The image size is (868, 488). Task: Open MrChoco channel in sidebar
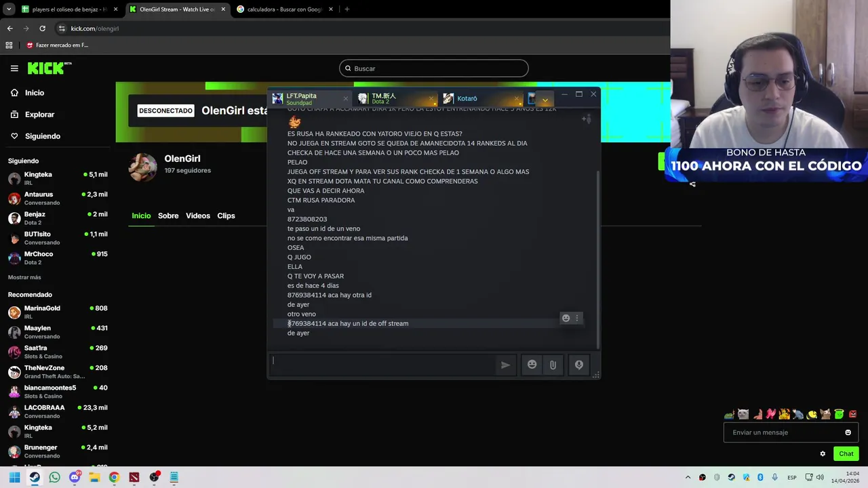click(x=58, y=258)
